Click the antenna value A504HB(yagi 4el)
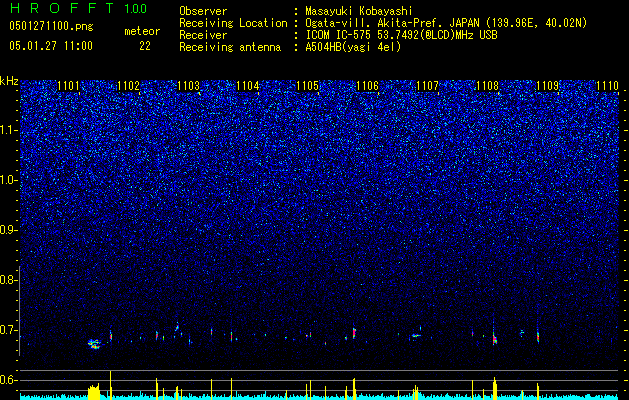The width and height of the screenshot is (629, 400). (353, 47)
